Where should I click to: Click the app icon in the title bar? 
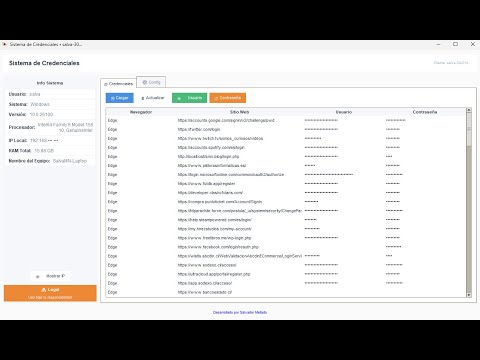click(x=5, y=44)
